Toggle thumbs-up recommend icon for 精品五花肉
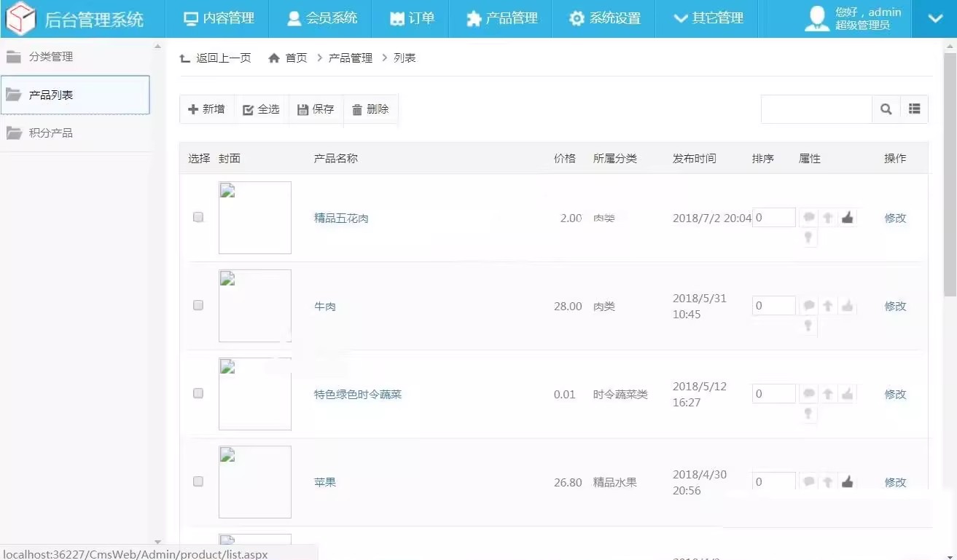The height and width of the screenshot is (560, 957). tap(847, 217)
